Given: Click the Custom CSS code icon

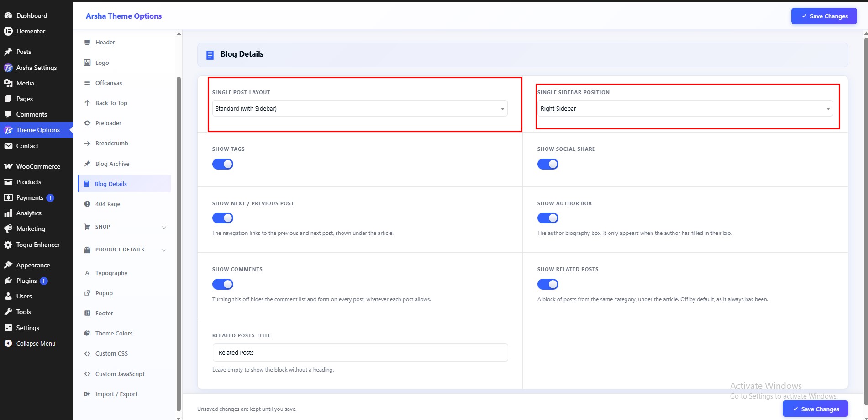Looking at the screenshot, I should [x=87, y=353].
